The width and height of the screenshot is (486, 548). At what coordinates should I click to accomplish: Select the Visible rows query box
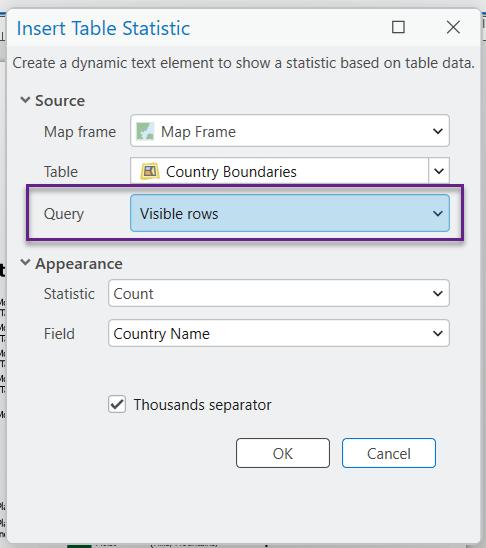pyautogui.click(x=290, y=213)
